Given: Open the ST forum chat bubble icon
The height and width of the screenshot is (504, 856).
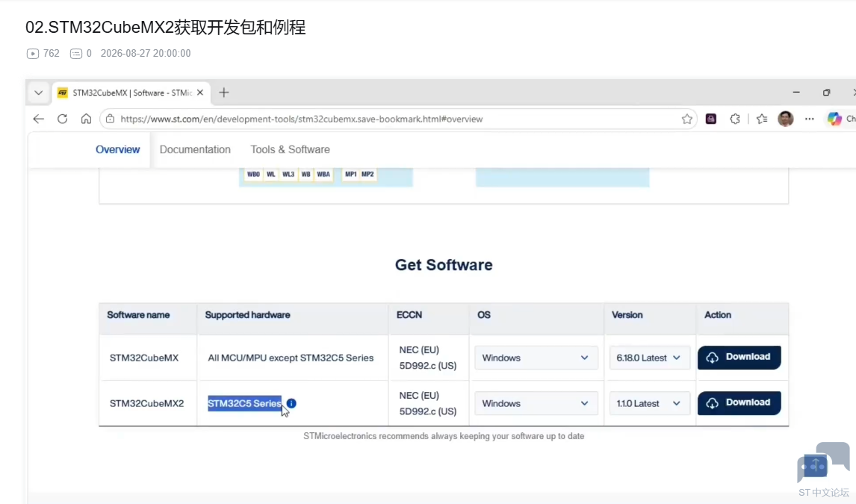Looking at the screenshot, I should pos(823,462).
